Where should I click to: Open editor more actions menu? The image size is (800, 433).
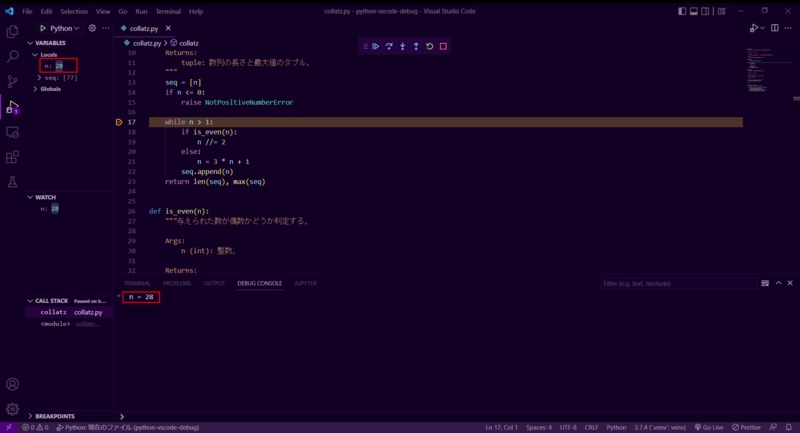pos(788,28)
